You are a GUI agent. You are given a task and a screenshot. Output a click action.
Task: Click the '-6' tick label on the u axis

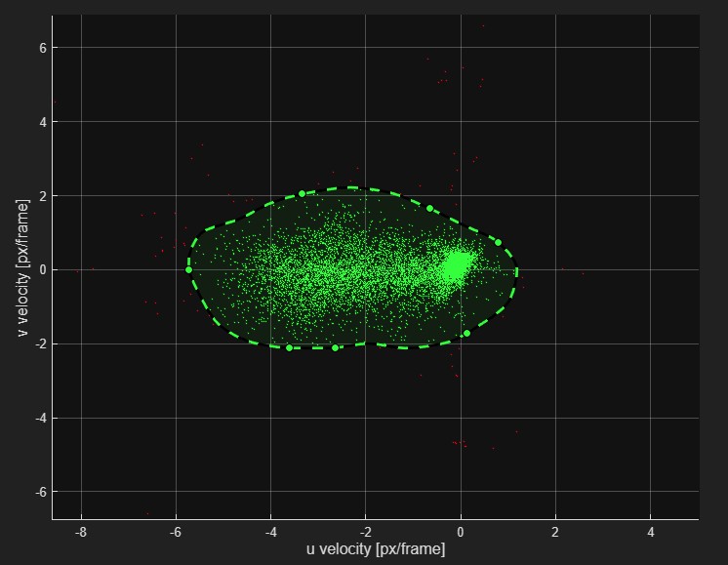(176, 532)
